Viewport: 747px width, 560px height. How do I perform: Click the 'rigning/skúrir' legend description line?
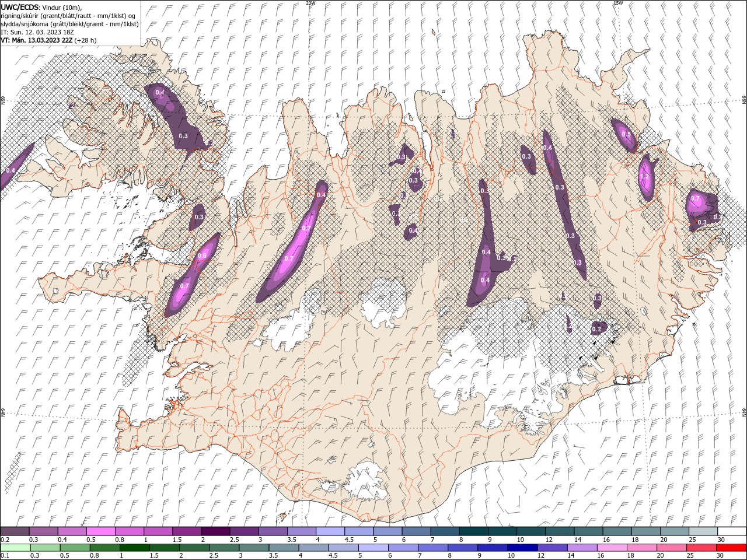68,16
